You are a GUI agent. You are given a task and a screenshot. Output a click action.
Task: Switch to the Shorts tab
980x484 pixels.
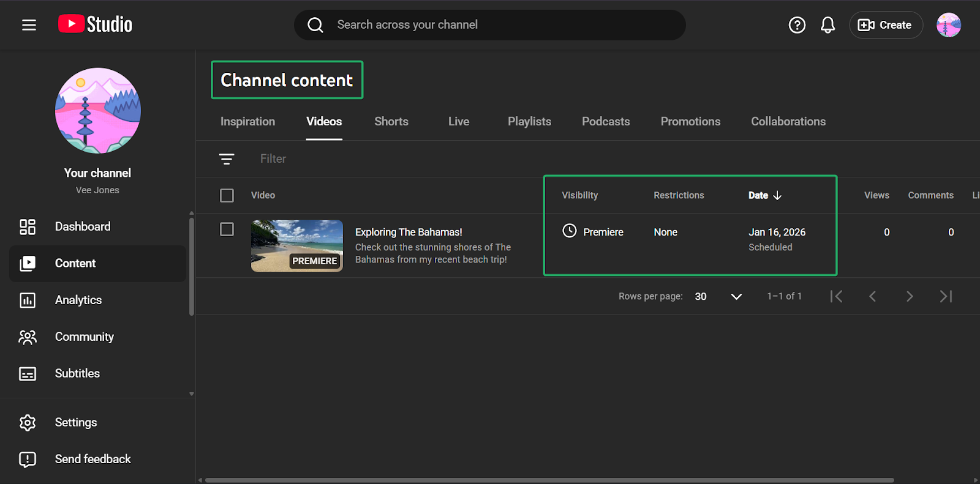click(x=391, y=122)
